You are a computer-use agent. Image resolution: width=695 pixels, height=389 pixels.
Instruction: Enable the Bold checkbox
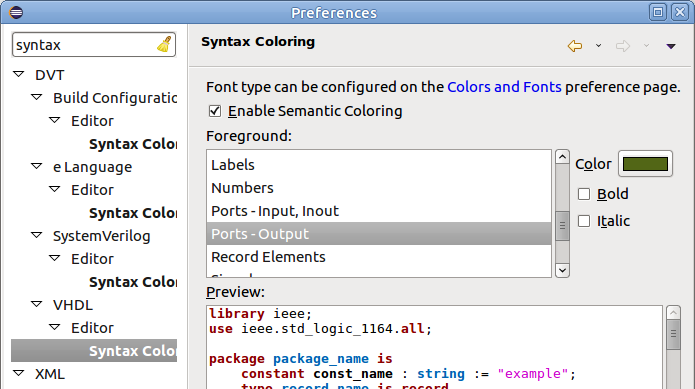coord(584,194)
